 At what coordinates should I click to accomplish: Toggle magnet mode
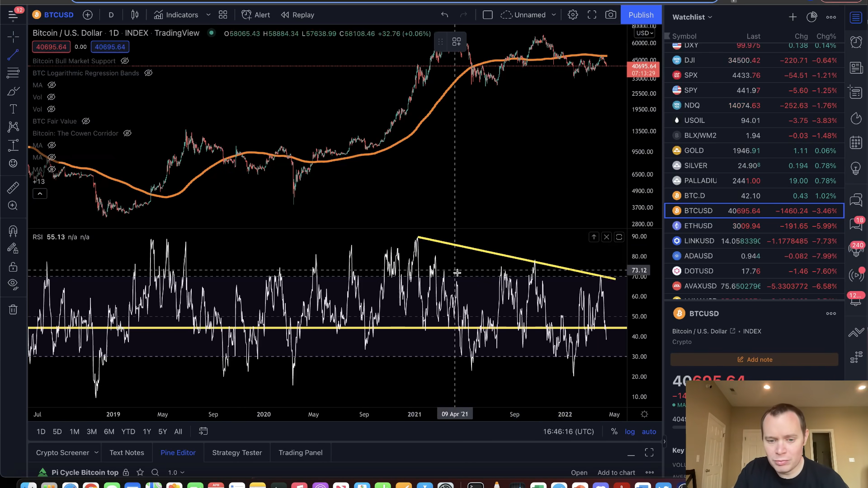13,231
